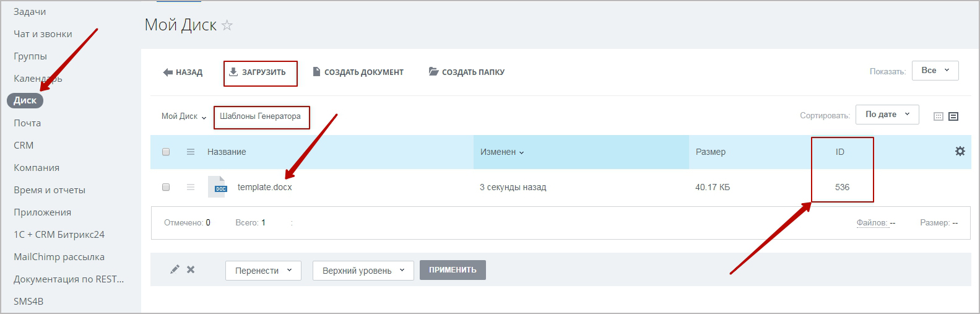The height and width of the screenshot is (314, 980).
Task: Open header row hamburger menu icon
Action: point(191,152)
